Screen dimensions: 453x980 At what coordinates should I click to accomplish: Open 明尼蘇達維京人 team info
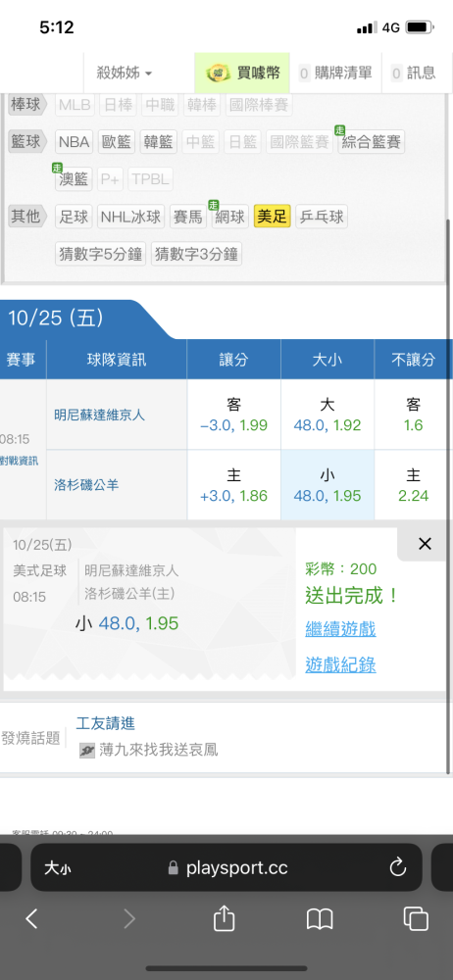pos(99,415)
